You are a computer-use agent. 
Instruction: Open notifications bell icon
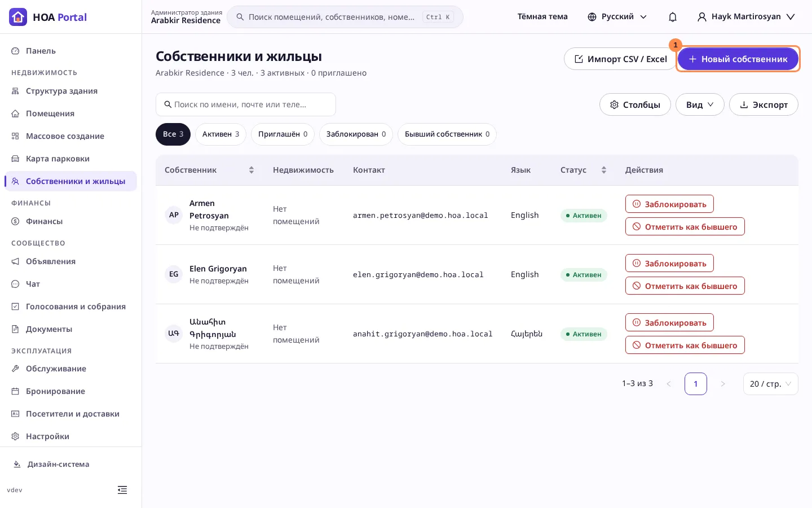click(x=673, y=17)
